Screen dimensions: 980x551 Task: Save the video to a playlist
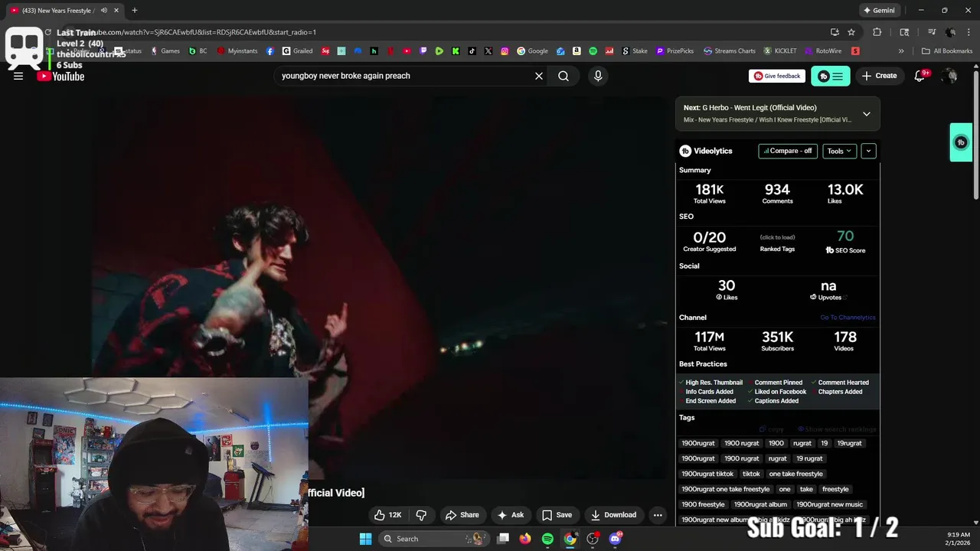[x=557, y=515]
